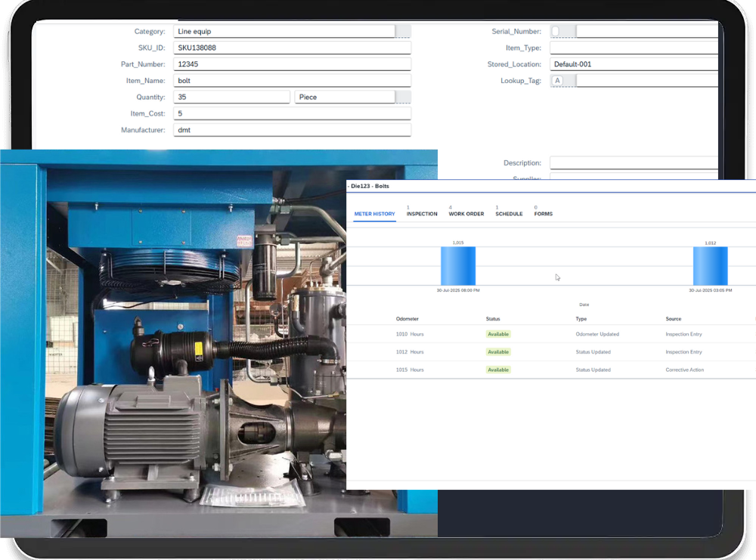The height and width of the screenshot is (560, 756).
Task: Click the Description input field
Action: 634,163
